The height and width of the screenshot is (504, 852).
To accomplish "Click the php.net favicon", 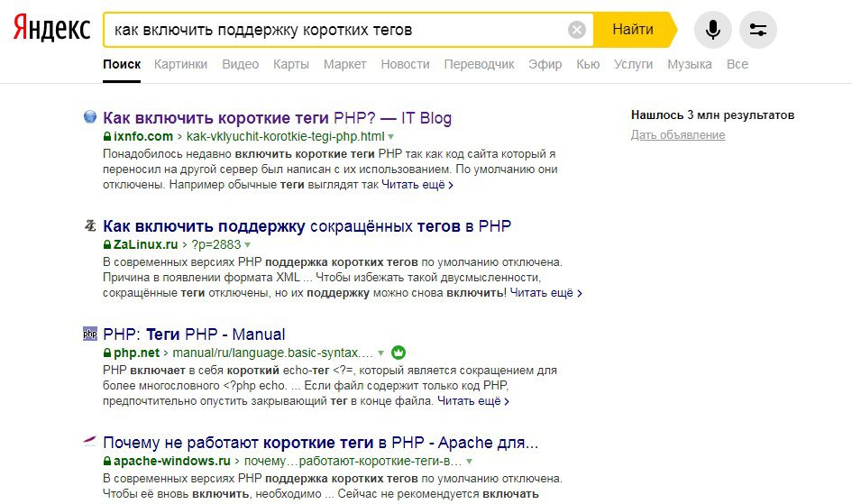I will tap(89, 334).
